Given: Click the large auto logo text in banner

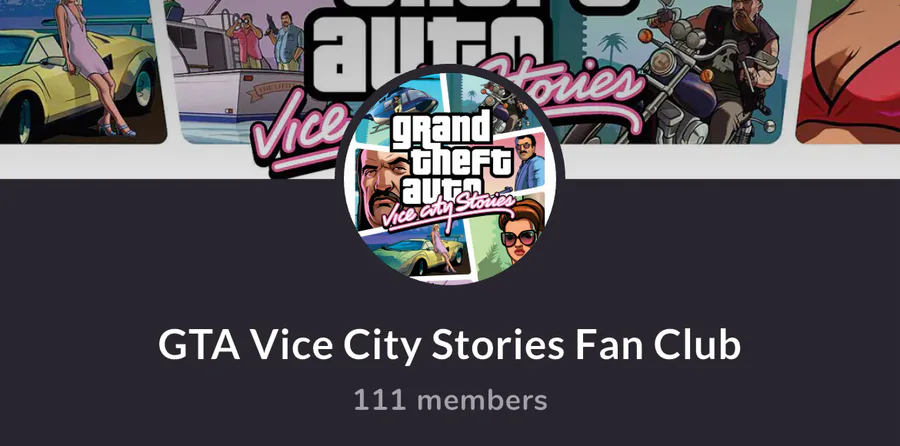Looking at the screenshot, I should pyautogui.click(x=429, y=56).
